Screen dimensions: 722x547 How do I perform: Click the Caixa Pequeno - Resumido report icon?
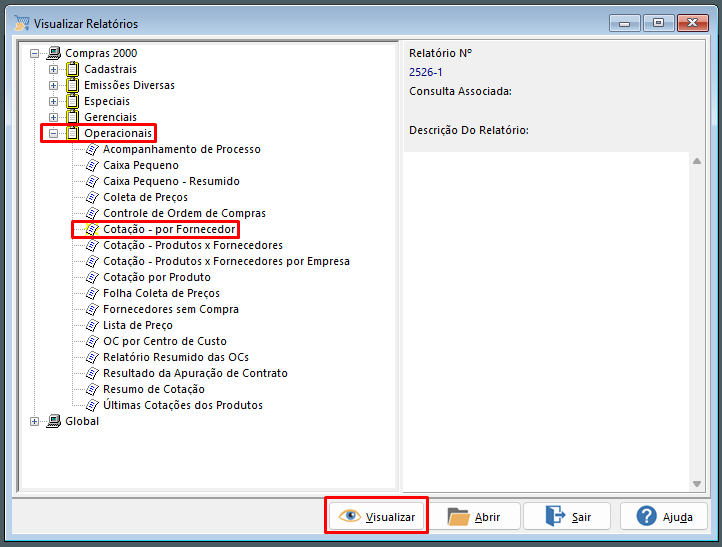click(92, 181)
